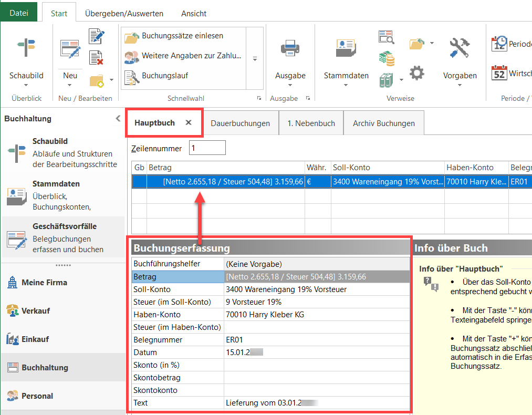Viewport: 532px width, 415px height.
Task: Open the Stammdaten dropdown arrow
Action: [346, 85]
